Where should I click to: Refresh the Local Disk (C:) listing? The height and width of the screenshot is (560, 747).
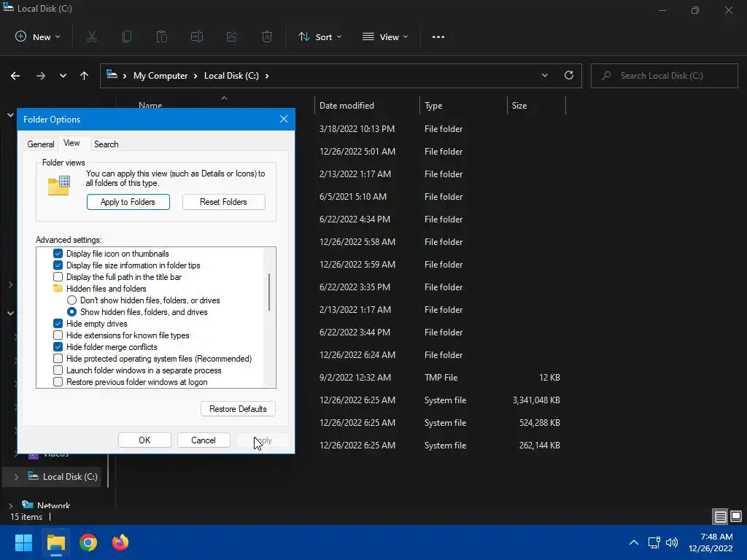[569, 75]
